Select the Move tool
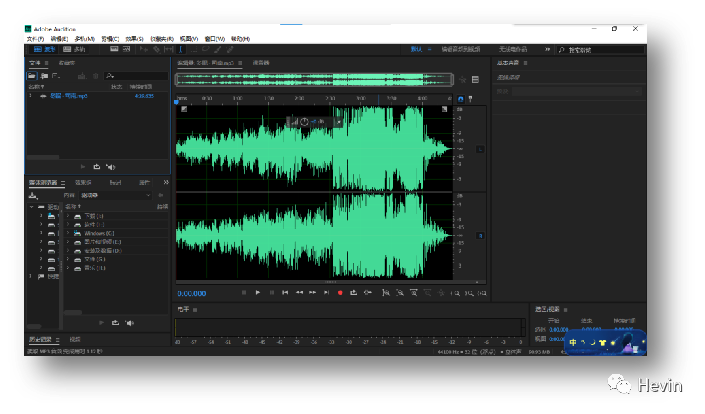The height and width of the screenshot is (414, 705). 143,49
